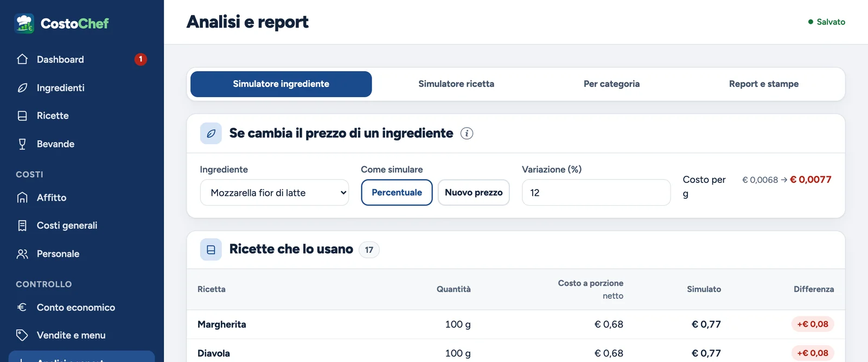This screenshot has width=868, height=362.
Task: Click the Bevande glass icon
Action: coord(22,144)
